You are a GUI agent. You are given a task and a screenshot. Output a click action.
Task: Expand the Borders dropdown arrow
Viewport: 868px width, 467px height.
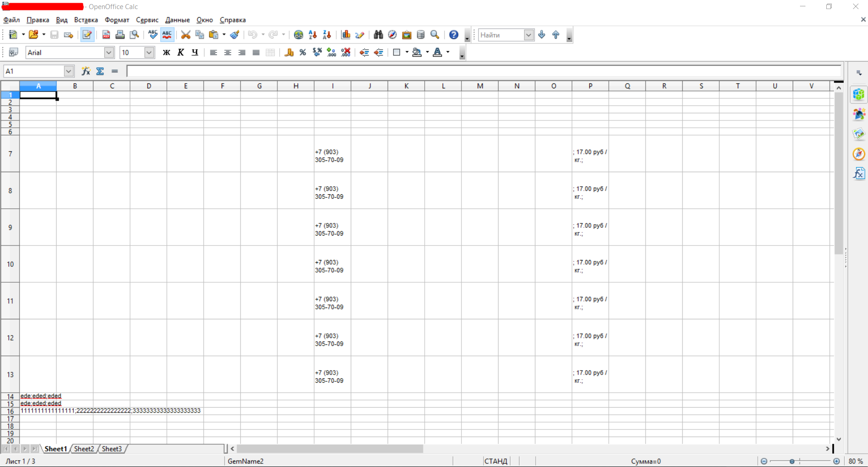(407, 53)
